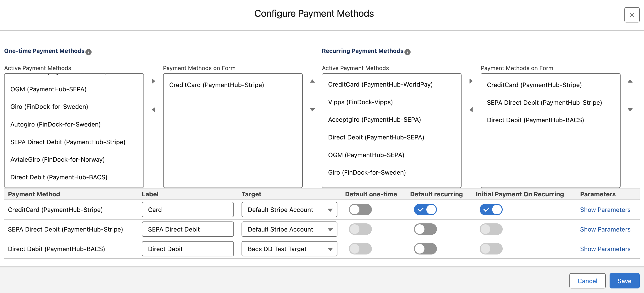The image size is (644, 293).
Task: Click down arrow beside recurring Payment Methods on Form
Action: [x=630, y=110]
